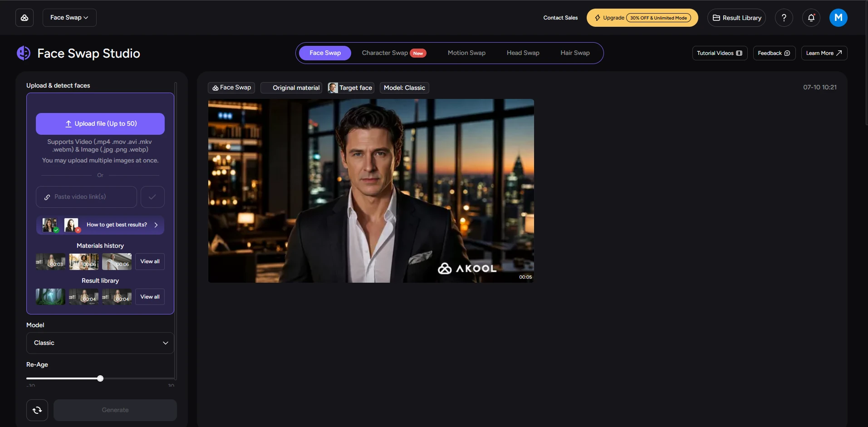Screen dimensions: 868x427
Task: Switch to the Character Swap tab
Action: click(394, 53)
